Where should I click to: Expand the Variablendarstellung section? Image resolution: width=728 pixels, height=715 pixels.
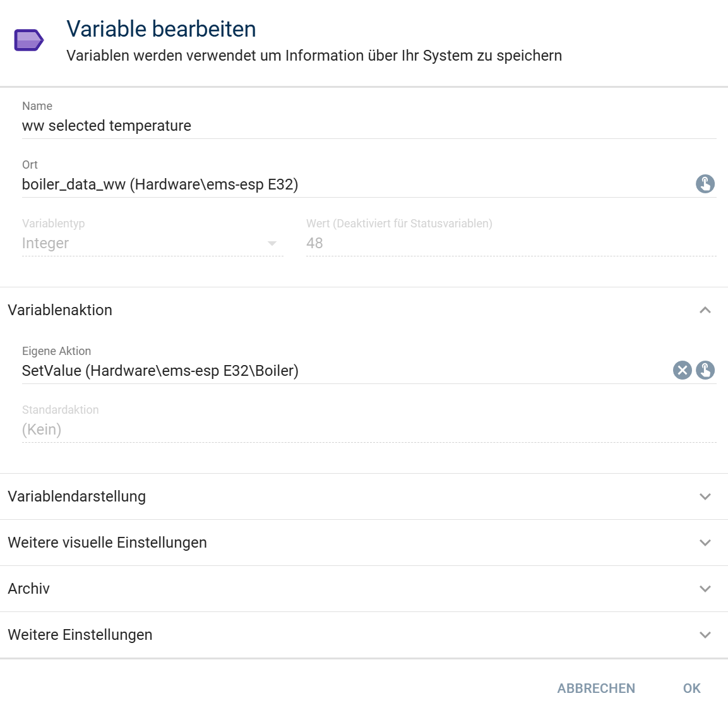pos(364,496)
